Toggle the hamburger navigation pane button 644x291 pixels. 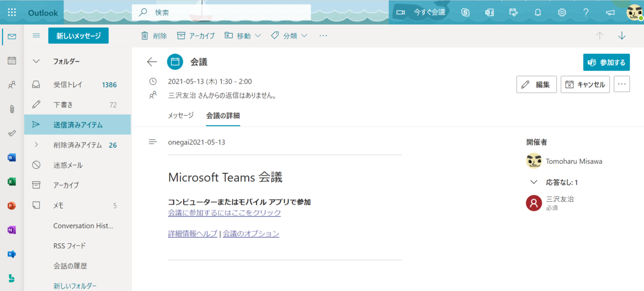point(36,36)
